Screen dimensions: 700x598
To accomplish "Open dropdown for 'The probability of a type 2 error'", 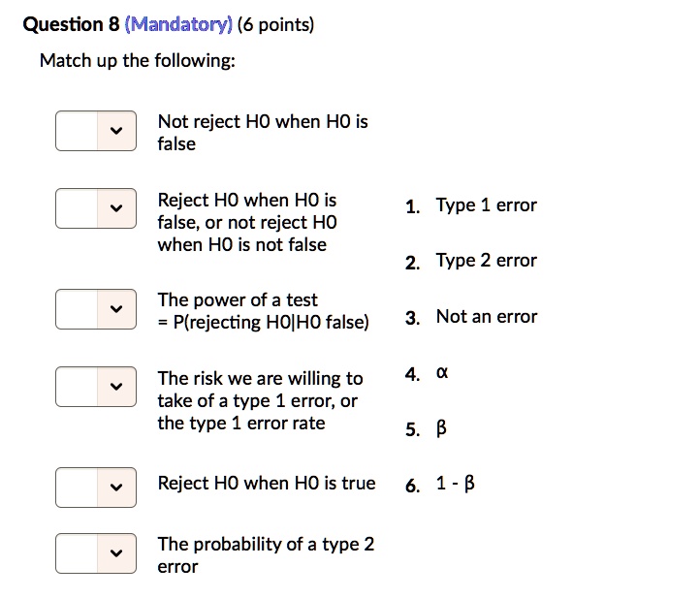I will pyautogui.click(x=96, y=553).
